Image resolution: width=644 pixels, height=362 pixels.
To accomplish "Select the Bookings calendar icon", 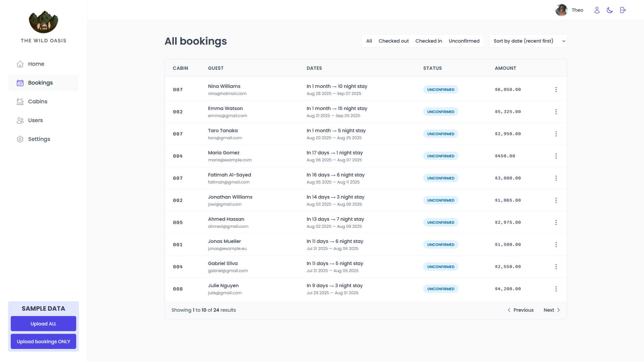I will pyautogui.click(x=20, y=83).
